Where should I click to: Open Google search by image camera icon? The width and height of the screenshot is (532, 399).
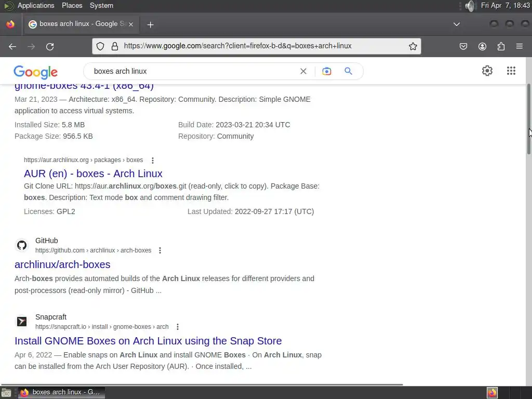pyautogui.click(x=327, y=71)
